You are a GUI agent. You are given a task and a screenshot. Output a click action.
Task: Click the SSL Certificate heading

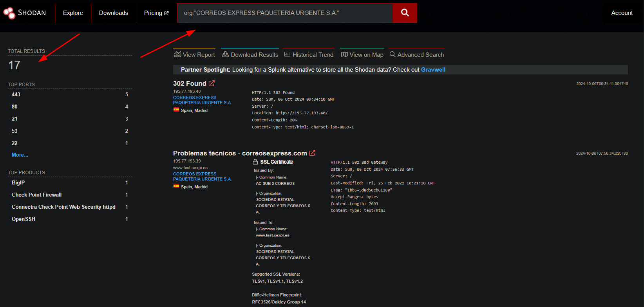[277, 162]
